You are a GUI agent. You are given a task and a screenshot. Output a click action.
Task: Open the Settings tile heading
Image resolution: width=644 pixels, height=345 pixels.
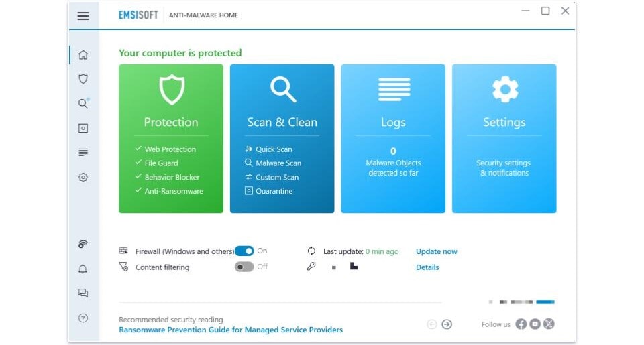pos(504,122)
